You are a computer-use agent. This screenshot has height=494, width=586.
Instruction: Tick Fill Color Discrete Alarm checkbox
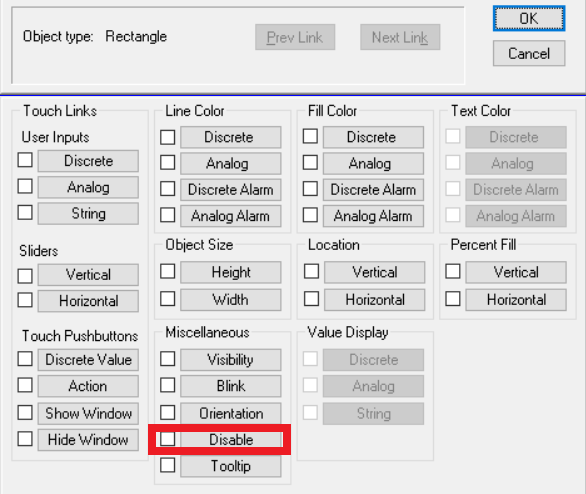tap(310, 189)
